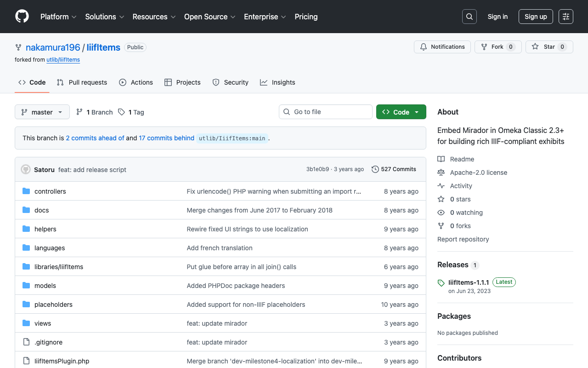Expand the Open Source menu
The image size is (588, 368).
click(x=209, y=17)
